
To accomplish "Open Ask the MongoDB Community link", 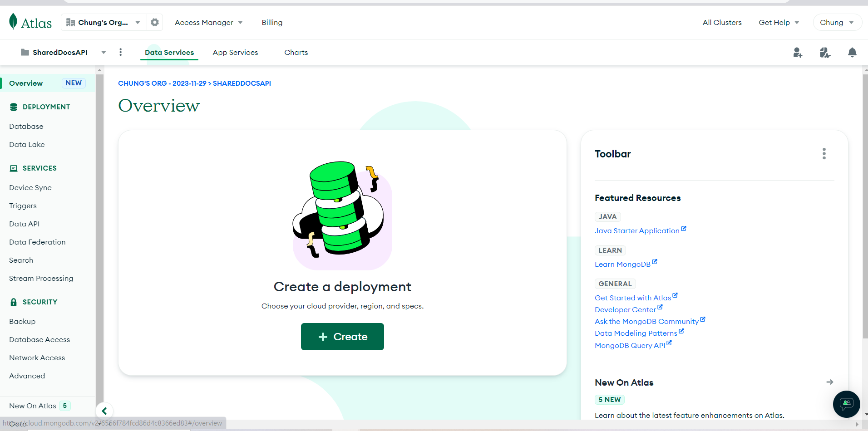I will [x=646, y=321].
